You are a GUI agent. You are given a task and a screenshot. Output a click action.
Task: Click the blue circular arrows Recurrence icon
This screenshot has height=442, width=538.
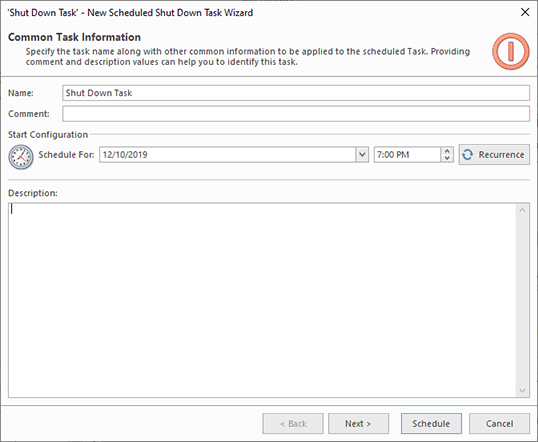(467, 155)
